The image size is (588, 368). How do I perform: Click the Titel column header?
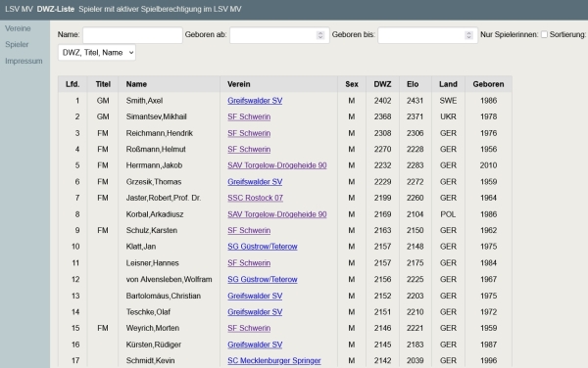pos(103,84)
